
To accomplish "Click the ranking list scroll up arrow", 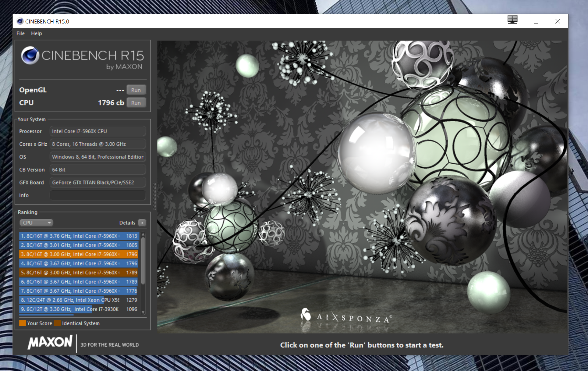I will [x=143, y=235].
